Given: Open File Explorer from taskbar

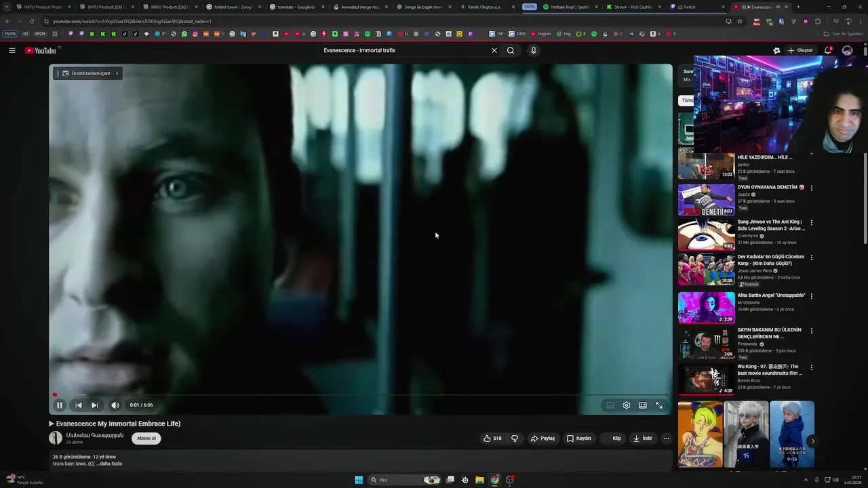Looking at the screenshot, I should [x=479, y=480].
